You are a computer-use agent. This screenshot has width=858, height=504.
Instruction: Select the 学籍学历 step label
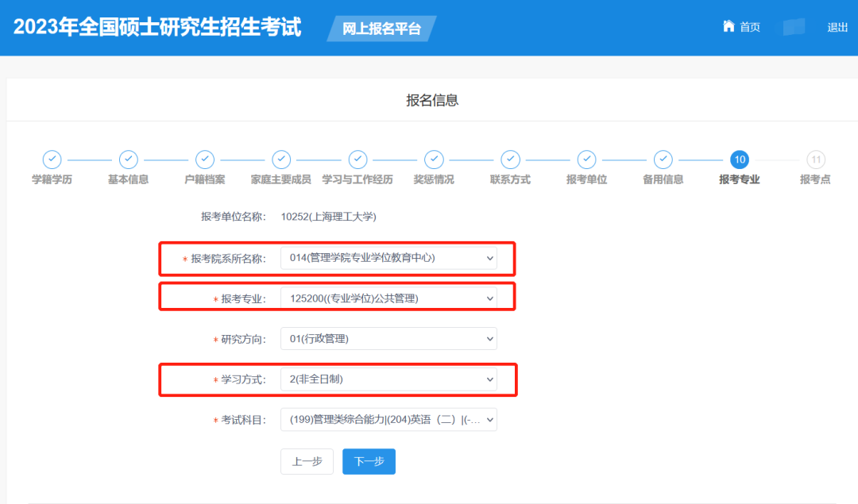pos(52,179)
